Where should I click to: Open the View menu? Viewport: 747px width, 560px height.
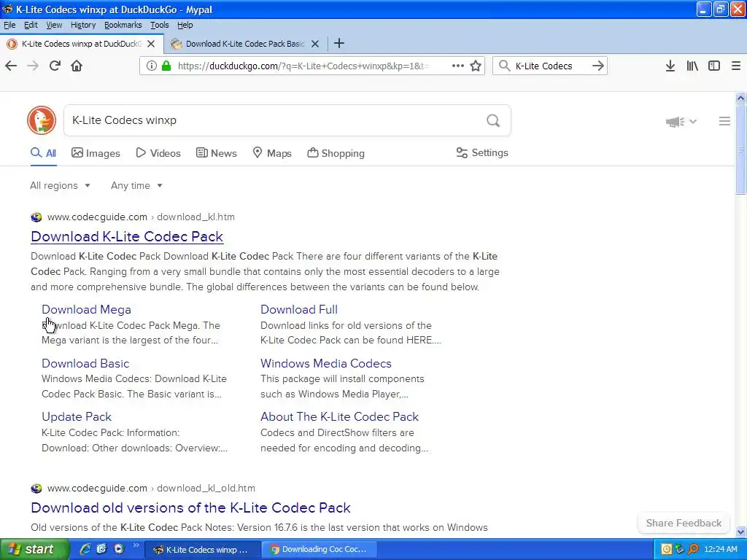pyautogui.click(x=54, y=25)
